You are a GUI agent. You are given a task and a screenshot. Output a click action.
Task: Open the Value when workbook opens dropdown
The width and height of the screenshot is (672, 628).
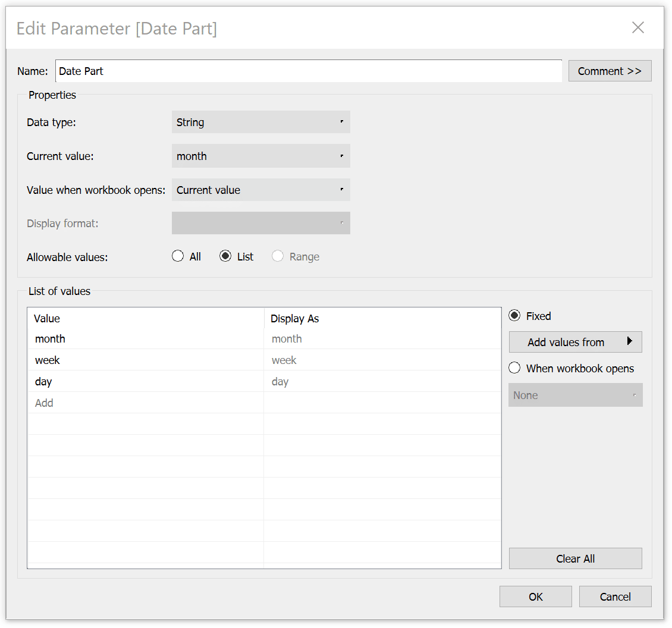pos(260,190)
